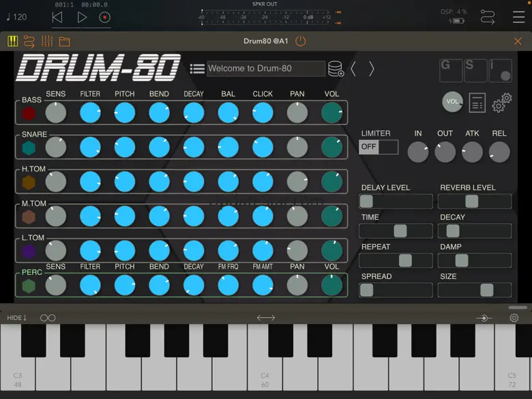Trigger the SNARE teal hexagon pad

(x=29, y=148)
